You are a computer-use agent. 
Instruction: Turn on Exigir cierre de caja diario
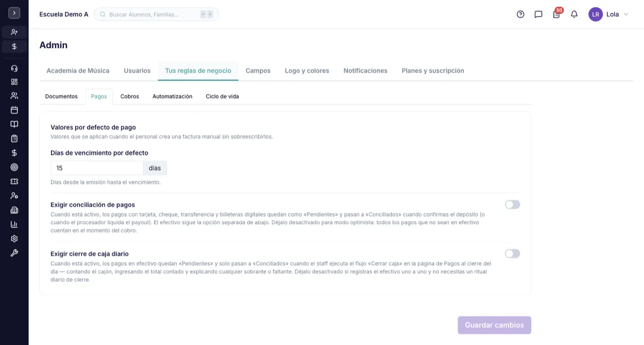[x=512, y=253]
